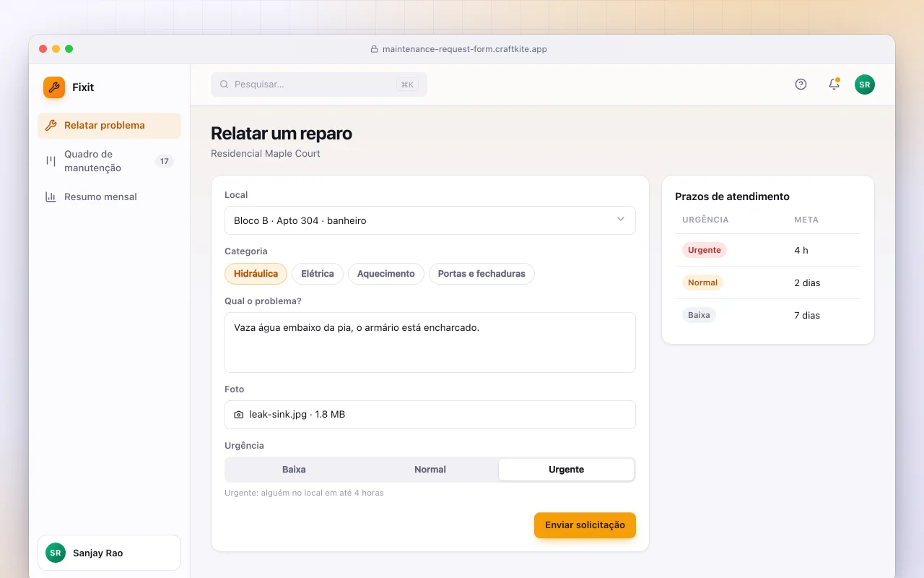Click the urgency hint about 4 horas

point(304,493)
